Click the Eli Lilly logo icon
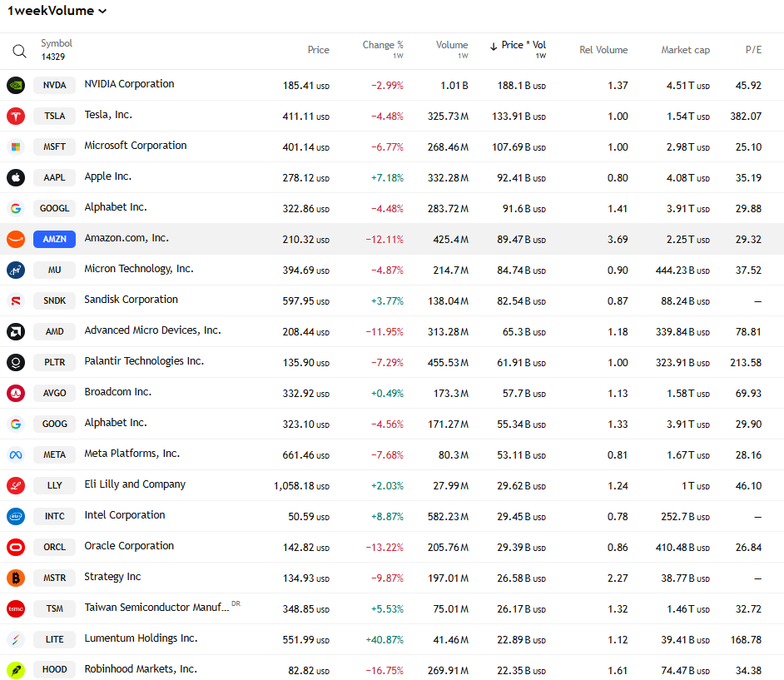Image resolution: width=784 pixels, height=680 pixels. point(16,485)
